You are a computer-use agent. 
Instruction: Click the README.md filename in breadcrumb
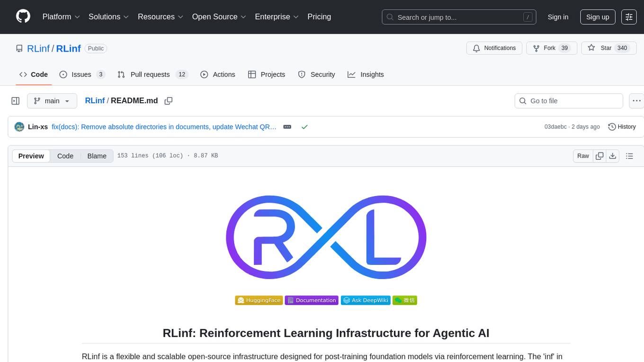[x=134, y=100]
